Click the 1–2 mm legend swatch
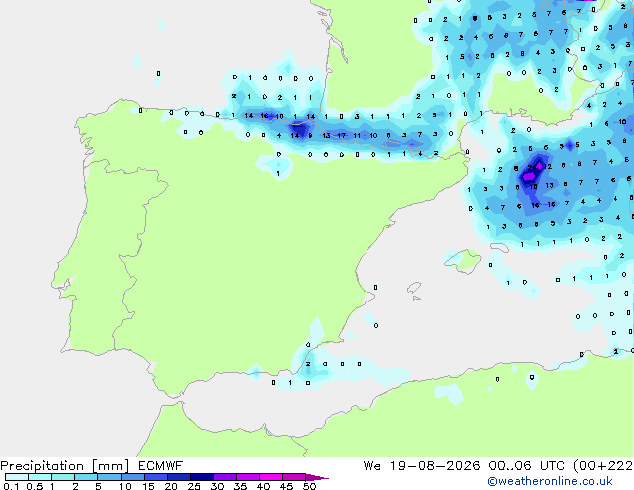Image resolution: width=634 pixels, height=490 pixels. point(63,477)
